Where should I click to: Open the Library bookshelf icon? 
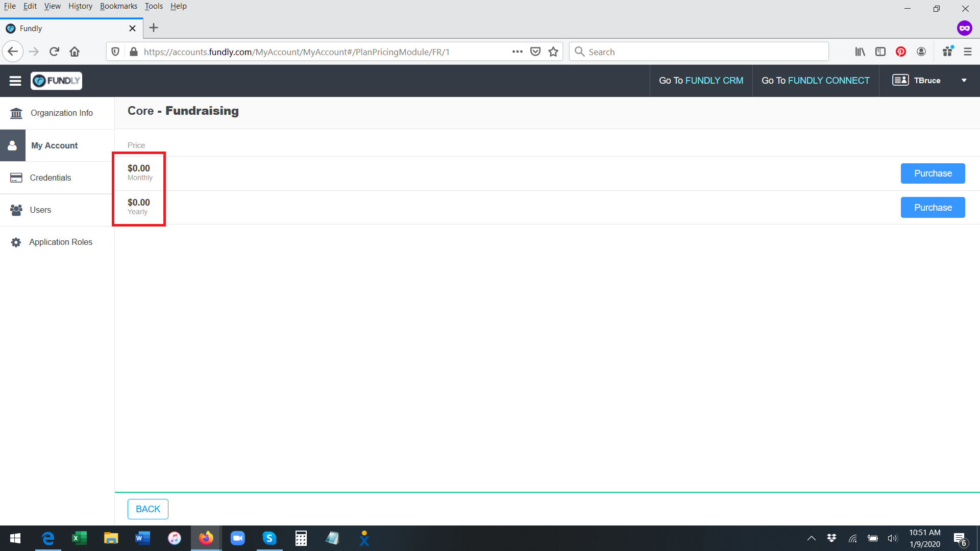point(860,52)
